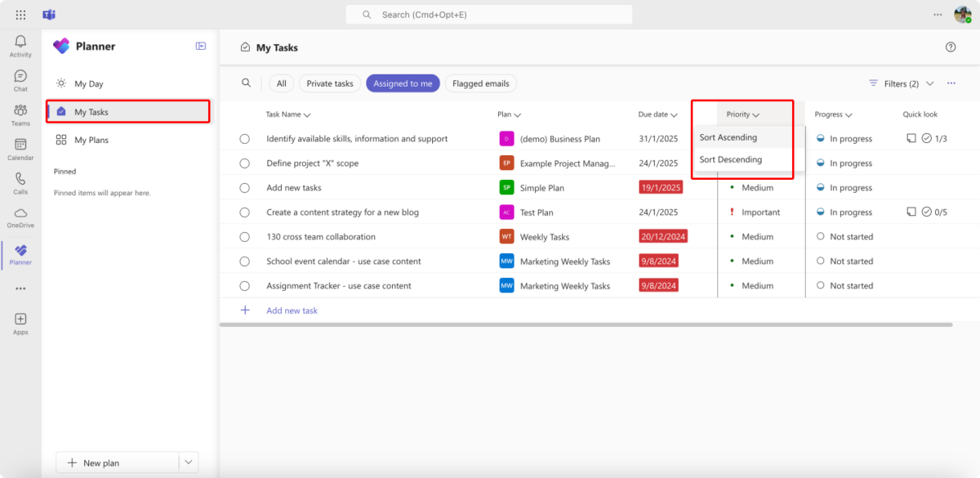Select 'Sort Ascending' in the Priority menu
This screenshot has width=980, height=478.
(728, 136)
